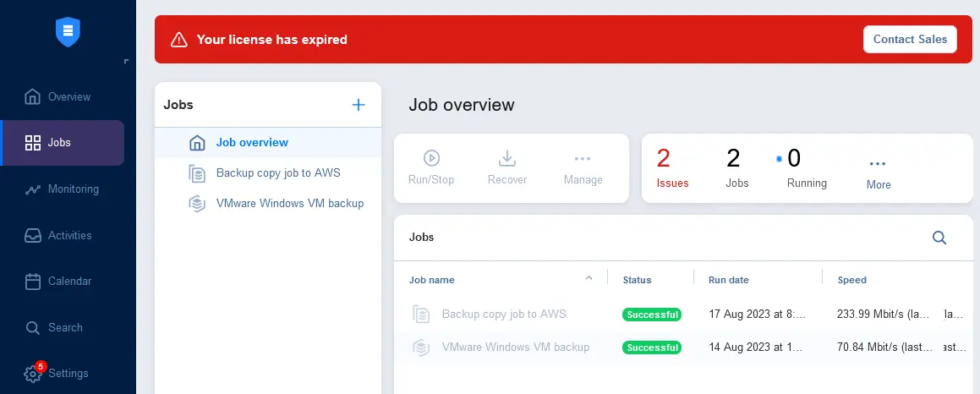980x394 pixels.
Task: Open the Manage ellipsis menu
Action: [583, 167]
